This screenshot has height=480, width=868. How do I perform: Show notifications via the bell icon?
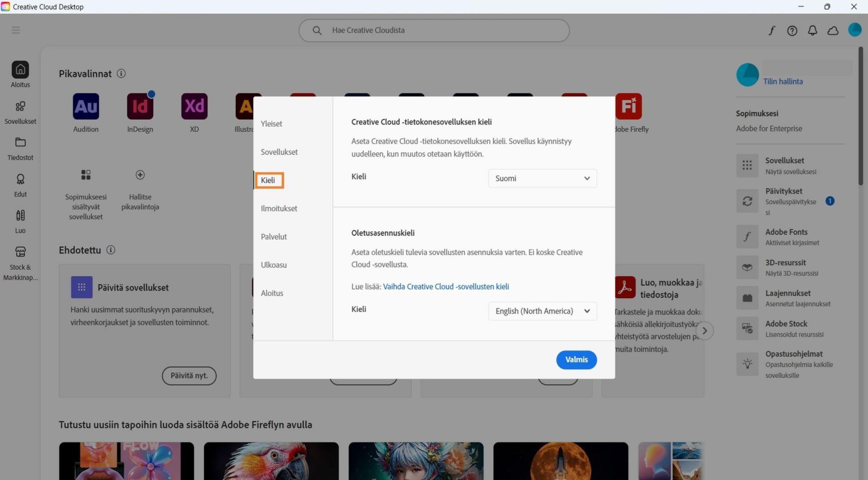[x=812, y=30]
